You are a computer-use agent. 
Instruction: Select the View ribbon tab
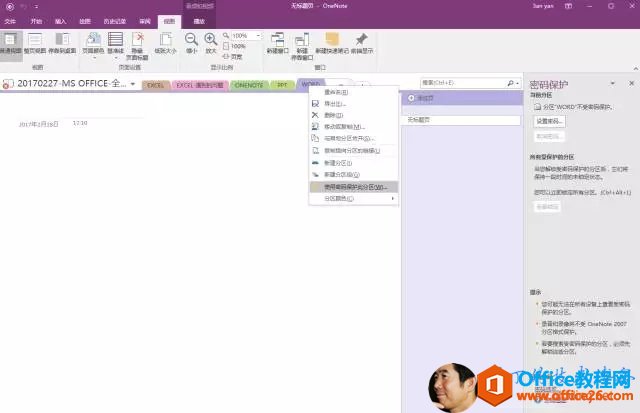click(x=169, y=21)
